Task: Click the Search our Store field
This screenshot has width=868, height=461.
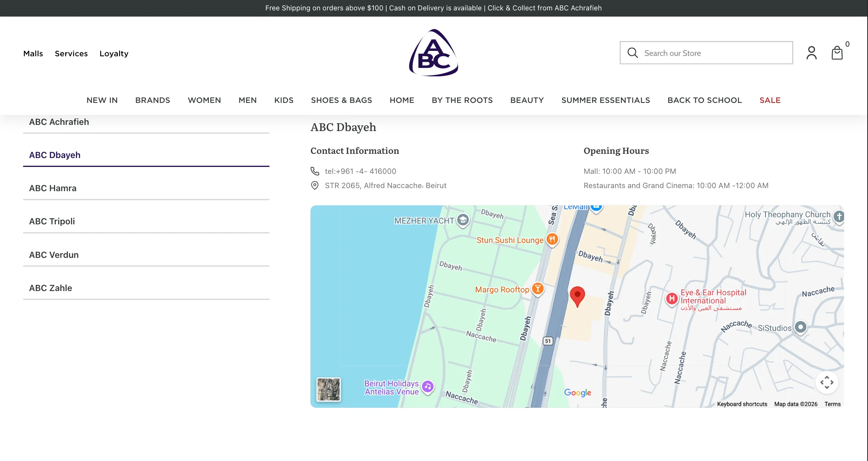Action: coord(706,53)
